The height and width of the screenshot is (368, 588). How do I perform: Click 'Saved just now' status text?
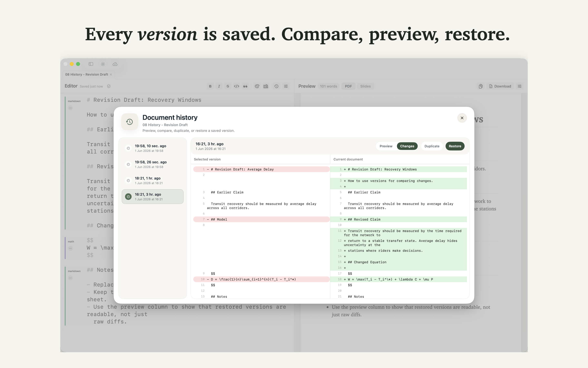coord(91,86)
